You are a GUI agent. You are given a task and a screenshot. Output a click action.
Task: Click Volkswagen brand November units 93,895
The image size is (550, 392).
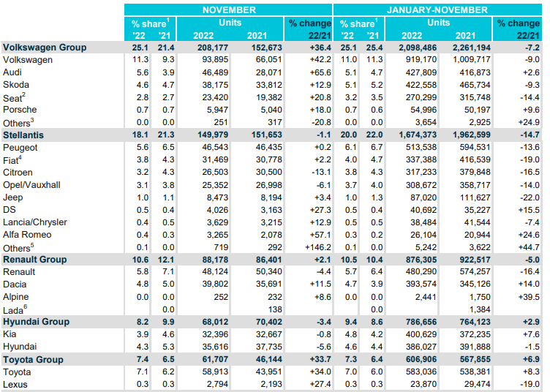pos(215,60)
